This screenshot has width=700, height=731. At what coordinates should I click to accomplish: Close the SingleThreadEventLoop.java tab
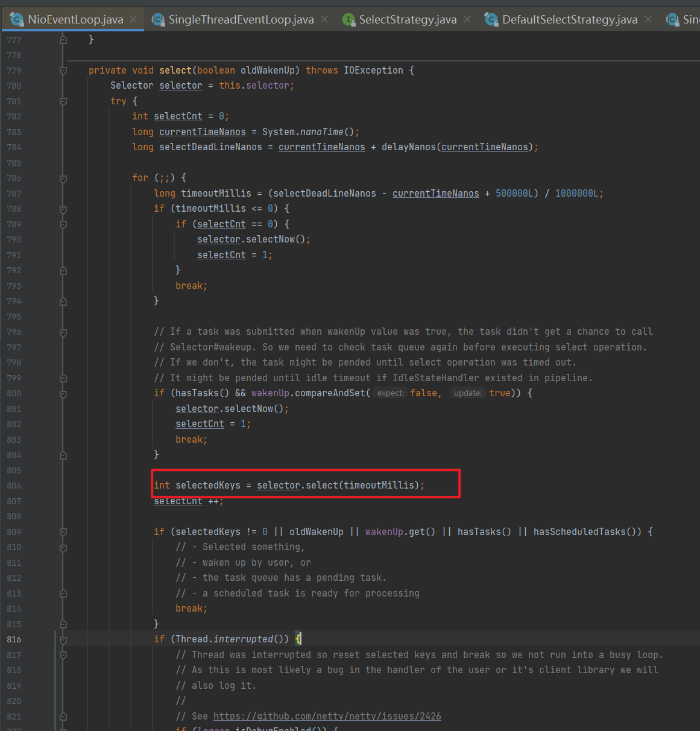324,20
